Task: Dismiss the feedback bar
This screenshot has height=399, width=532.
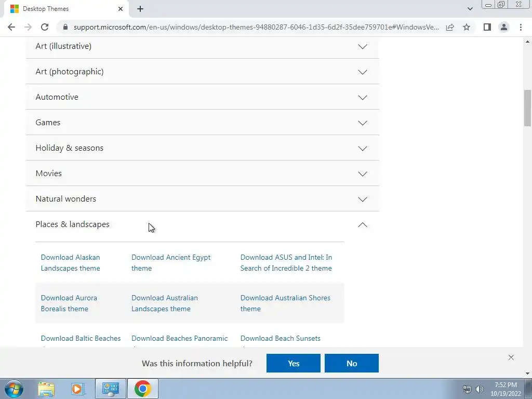Action: (x=511, y=357)
